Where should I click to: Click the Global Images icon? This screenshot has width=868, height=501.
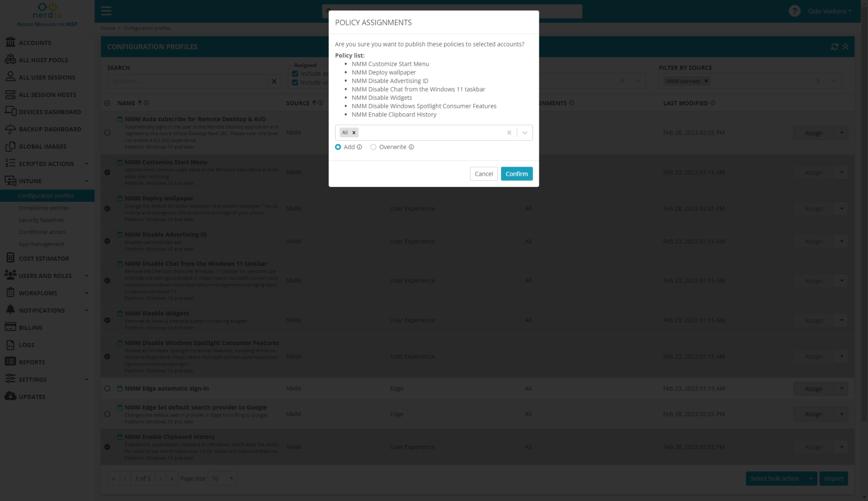click(10, 146)
